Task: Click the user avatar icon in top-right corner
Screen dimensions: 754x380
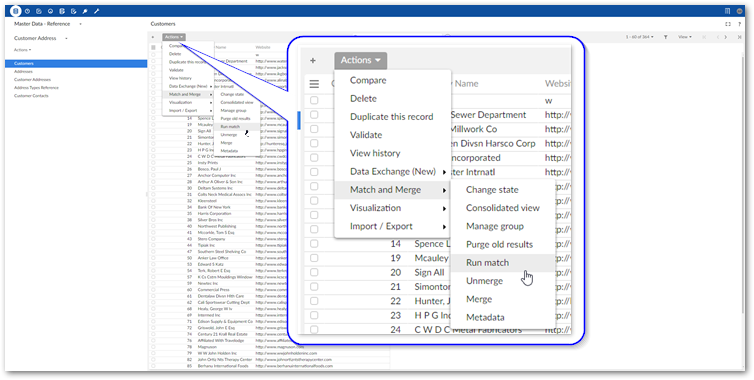Action: [740, 11]
